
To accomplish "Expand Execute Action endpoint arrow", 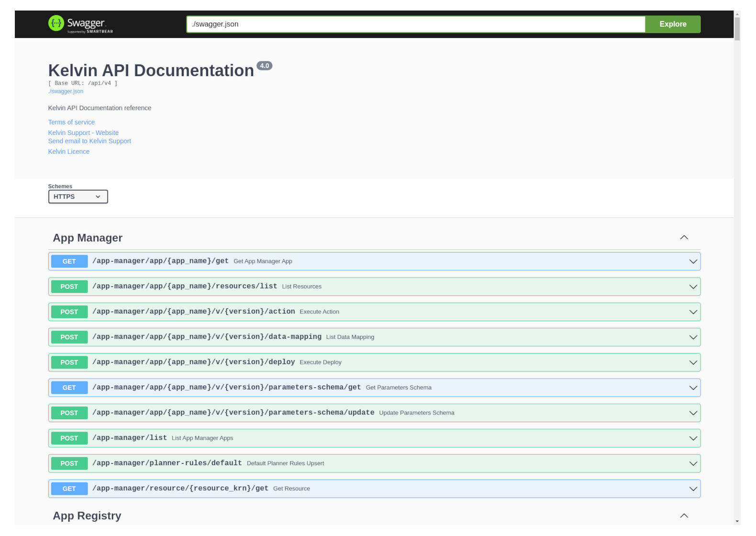I will [x=692, y=312].
